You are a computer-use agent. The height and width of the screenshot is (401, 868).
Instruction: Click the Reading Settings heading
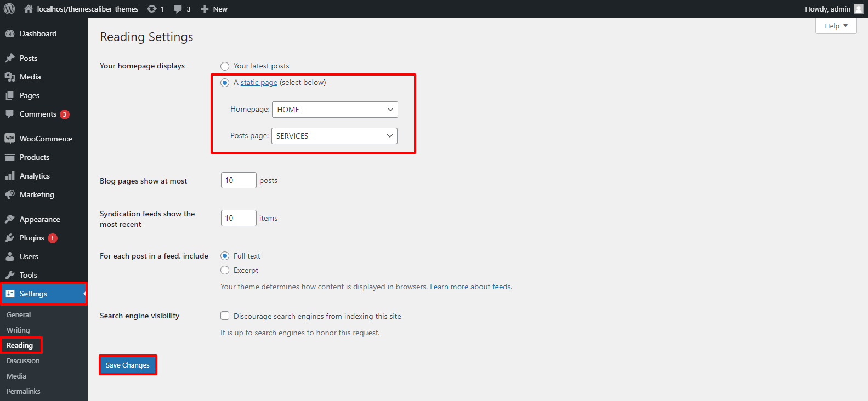pyautogui.click(x=146, y=37)
